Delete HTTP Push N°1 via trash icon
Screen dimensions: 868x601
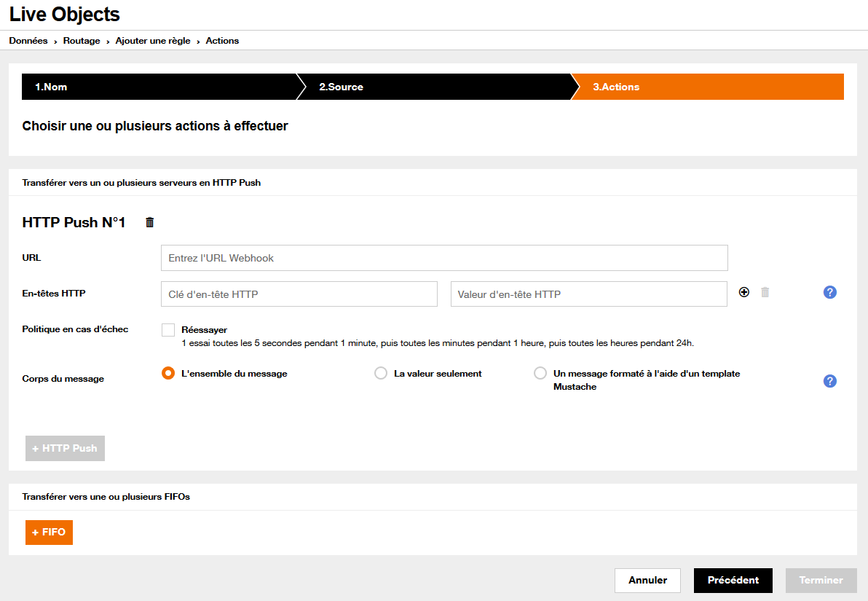149,222
